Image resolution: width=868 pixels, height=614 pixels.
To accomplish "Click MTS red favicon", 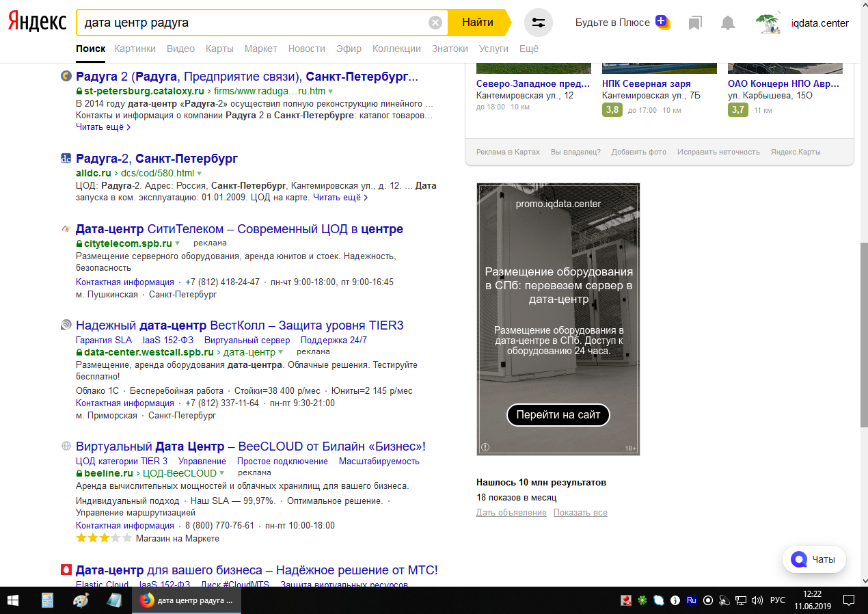I will pyautogui.click(x=66, y=570).
